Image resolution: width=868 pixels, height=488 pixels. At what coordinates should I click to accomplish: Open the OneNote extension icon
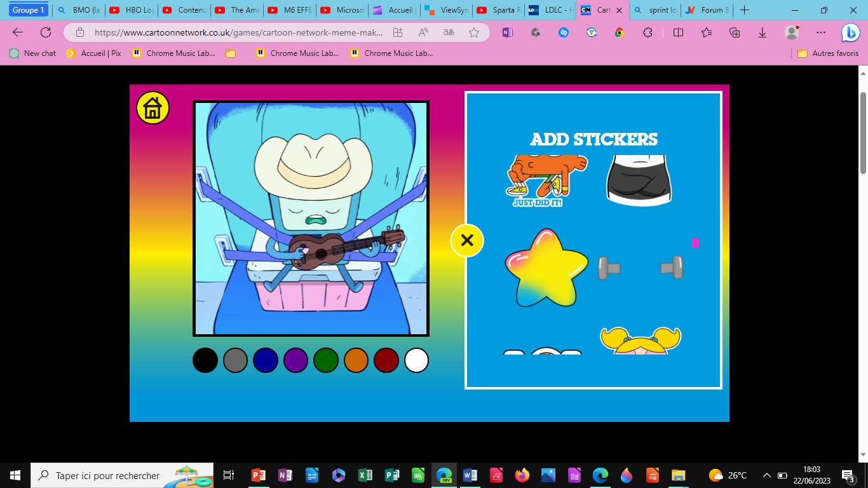pos(507,32)
